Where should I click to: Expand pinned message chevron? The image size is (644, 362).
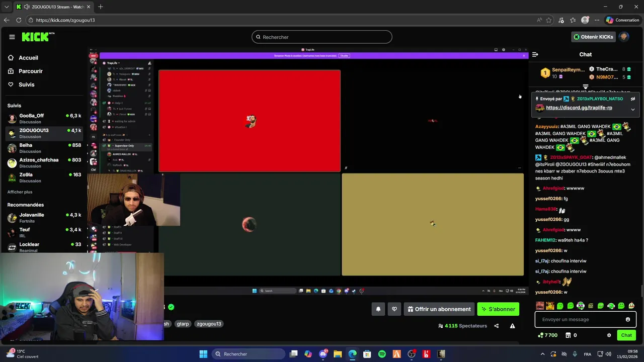(x=633, y=109)
